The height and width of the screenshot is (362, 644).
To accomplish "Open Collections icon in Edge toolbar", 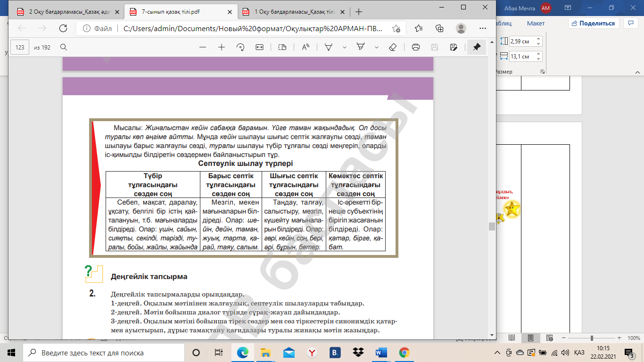I will pos(439,28).
